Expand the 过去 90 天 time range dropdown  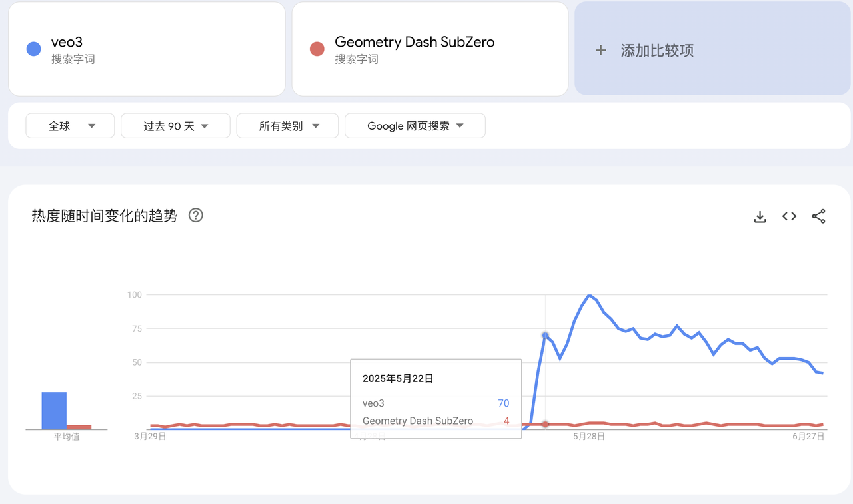pyautogui.click(x=175, y=126)
